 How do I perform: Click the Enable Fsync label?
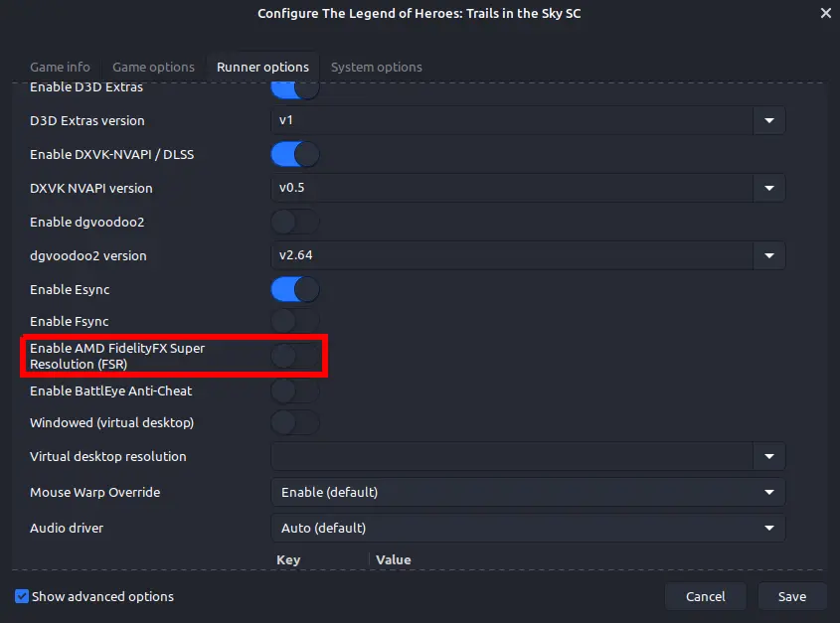(70, 321)
